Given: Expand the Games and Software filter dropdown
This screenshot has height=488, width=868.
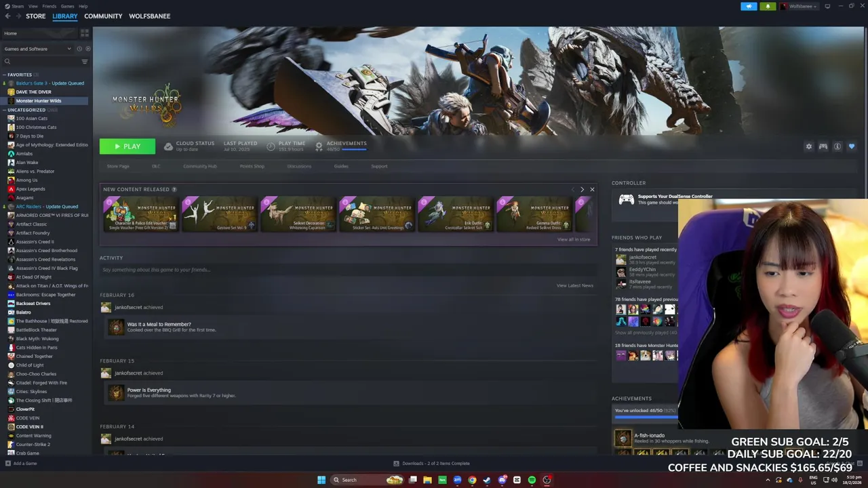Looking at the screenshot, I should [37, 49].
